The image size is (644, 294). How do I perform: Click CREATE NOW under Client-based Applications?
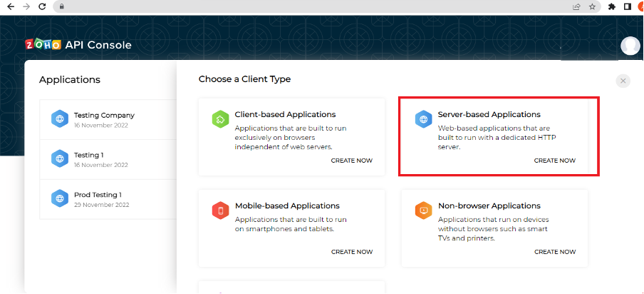tap(352, 161)
